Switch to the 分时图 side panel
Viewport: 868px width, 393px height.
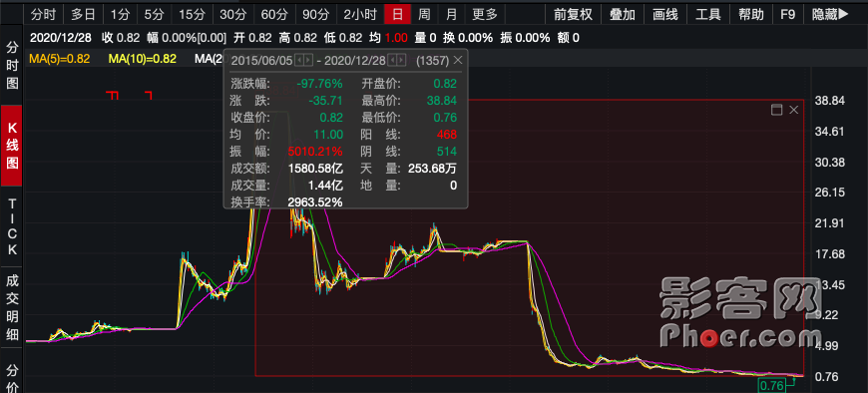(12, 65)
